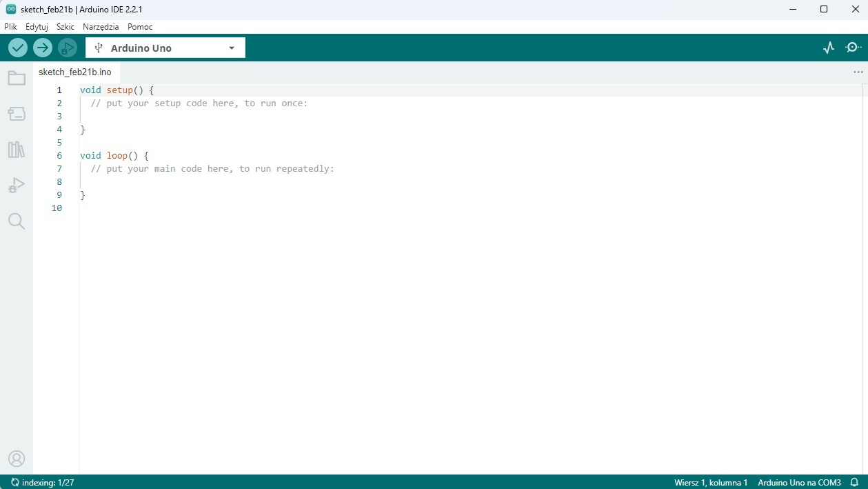The width and height of the screenshot is (868, 489).
Task: Open the tab options three-dots menu
Action: (858, 72)
